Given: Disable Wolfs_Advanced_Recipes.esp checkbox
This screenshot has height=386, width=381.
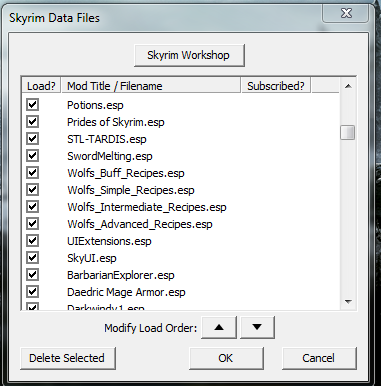Looking at the screenshot, I should click(32, 224).
